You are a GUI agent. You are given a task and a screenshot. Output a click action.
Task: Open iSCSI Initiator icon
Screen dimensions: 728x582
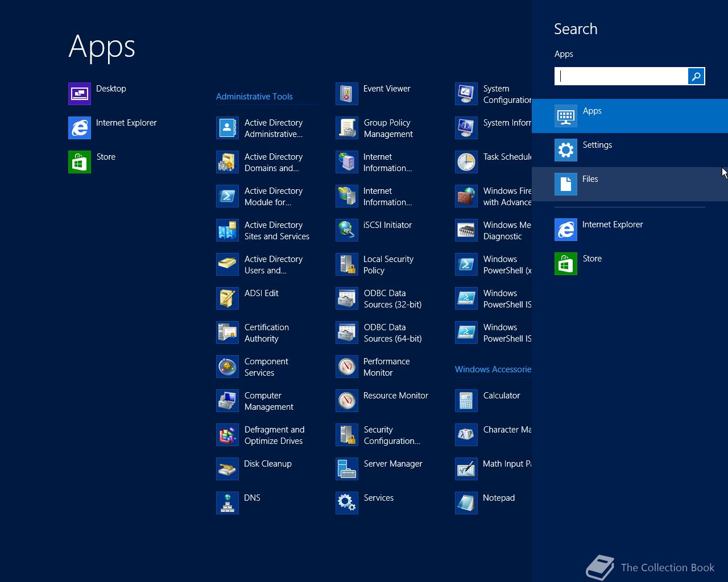(x=347, y=230)
